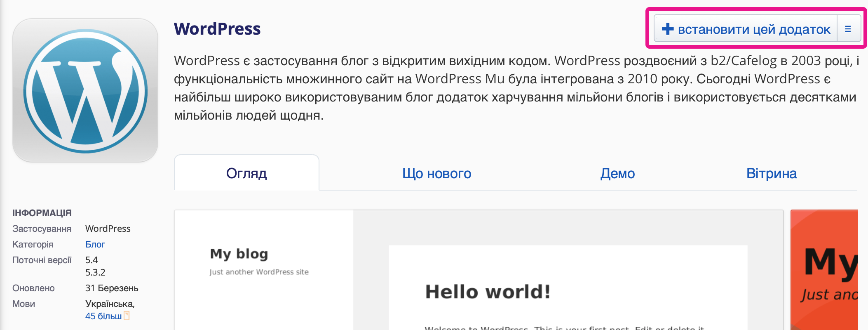Switch to the Огляд tab
868x330 pixels.
coord(246,173)
